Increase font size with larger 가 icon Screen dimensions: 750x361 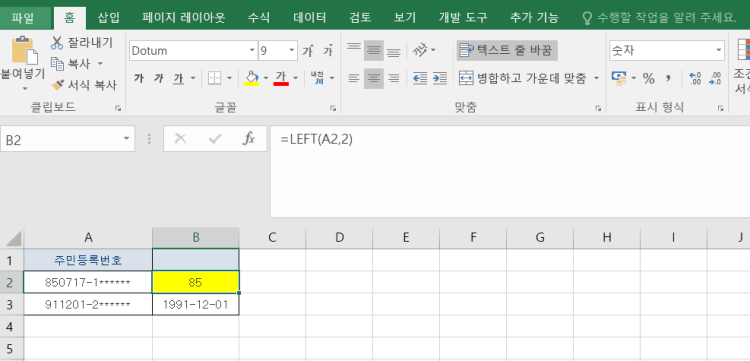tap(308, 51)
